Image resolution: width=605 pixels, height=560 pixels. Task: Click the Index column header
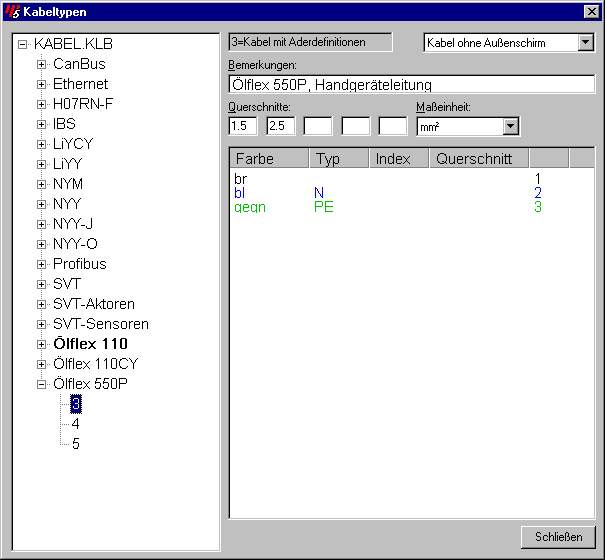[x=399, y=159]
